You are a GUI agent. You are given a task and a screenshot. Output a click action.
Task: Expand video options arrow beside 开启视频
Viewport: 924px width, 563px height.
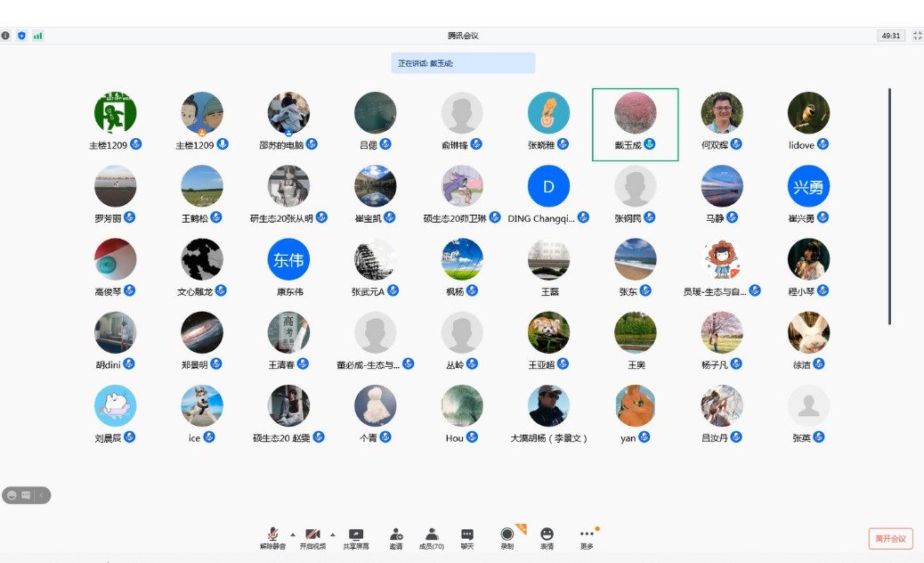click(333, 534)
